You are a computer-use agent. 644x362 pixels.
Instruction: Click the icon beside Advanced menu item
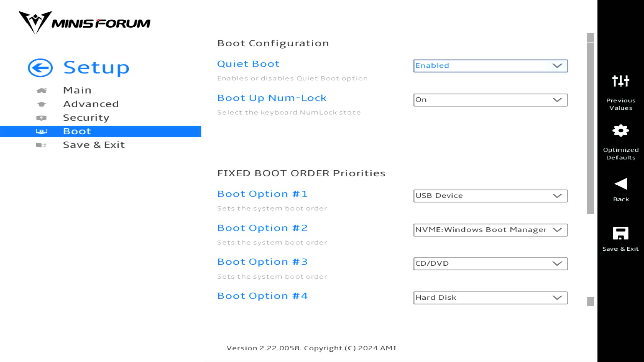(41, 104)
